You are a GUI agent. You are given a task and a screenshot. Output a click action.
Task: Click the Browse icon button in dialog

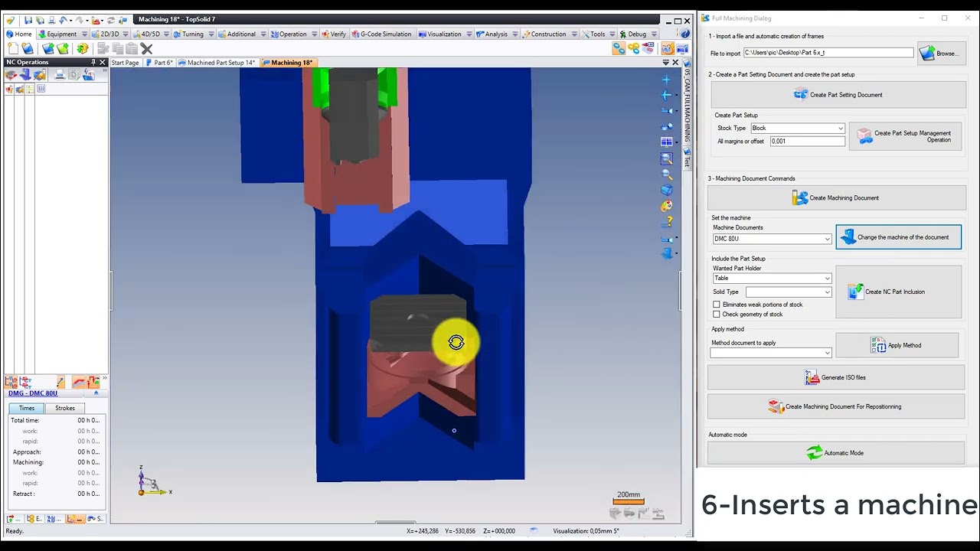942,53
